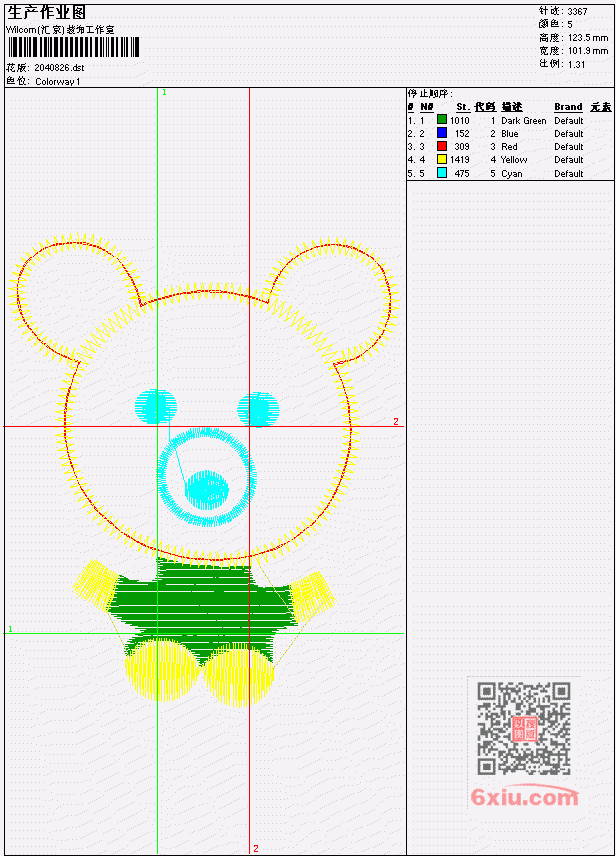
Task: Click the file name '2040826.dst'
Action: point(60,68)
